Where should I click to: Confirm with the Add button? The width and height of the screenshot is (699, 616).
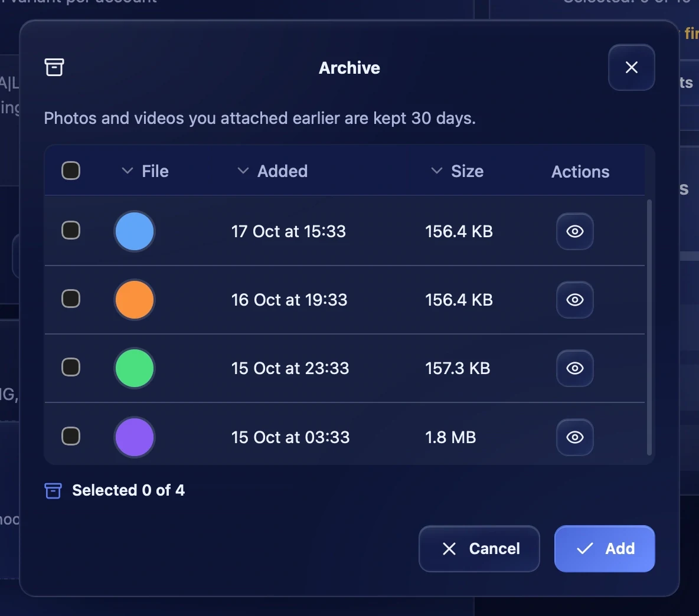605,549
